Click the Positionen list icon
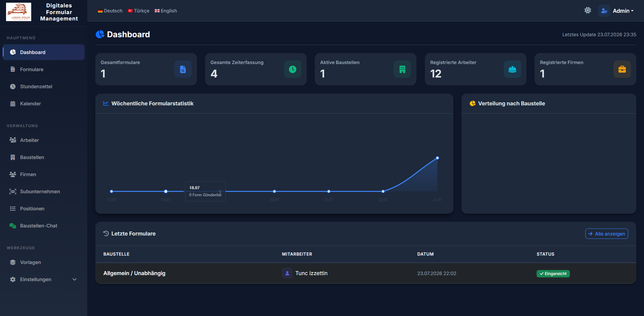 point(13,208)
